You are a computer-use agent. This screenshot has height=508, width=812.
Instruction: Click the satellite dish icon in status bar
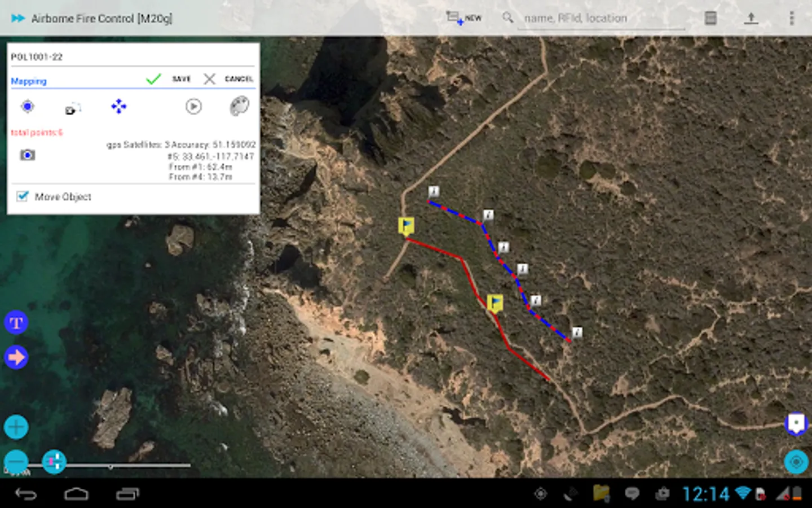(570, 494)
